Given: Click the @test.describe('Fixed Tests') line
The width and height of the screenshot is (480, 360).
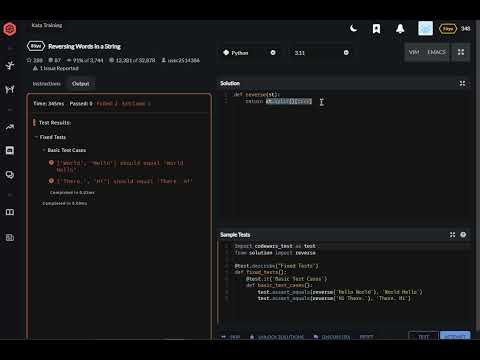Looking at the screenshot, I should 276,266.
